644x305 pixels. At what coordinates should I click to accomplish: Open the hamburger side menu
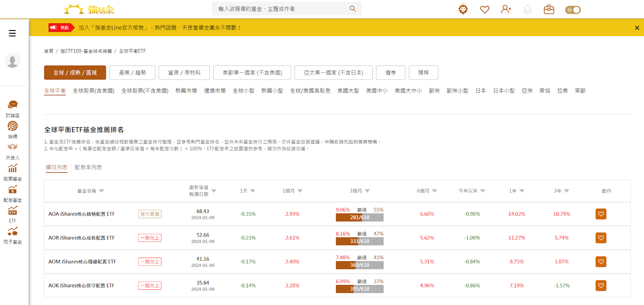pos(12,33)
